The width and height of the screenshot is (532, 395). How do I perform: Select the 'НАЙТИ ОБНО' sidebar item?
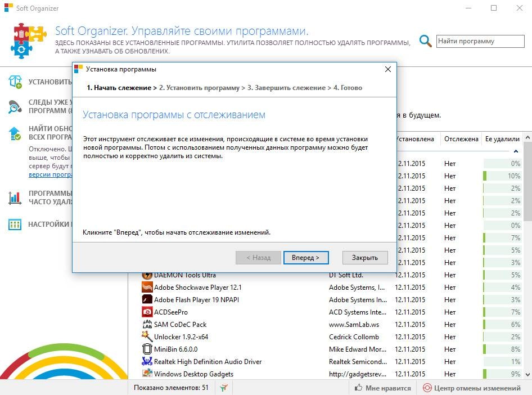(50, 133)
